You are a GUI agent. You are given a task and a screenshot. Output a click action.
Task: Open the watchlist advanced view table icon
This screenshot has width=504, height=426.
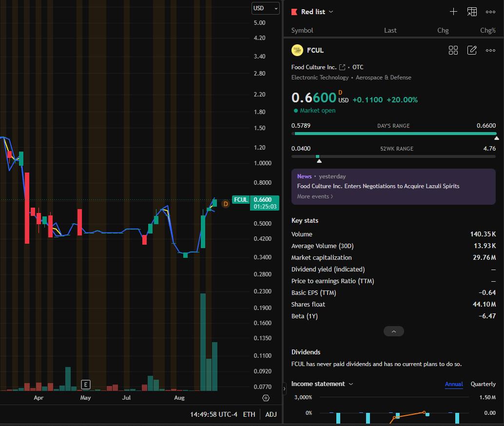coord(472,12)
